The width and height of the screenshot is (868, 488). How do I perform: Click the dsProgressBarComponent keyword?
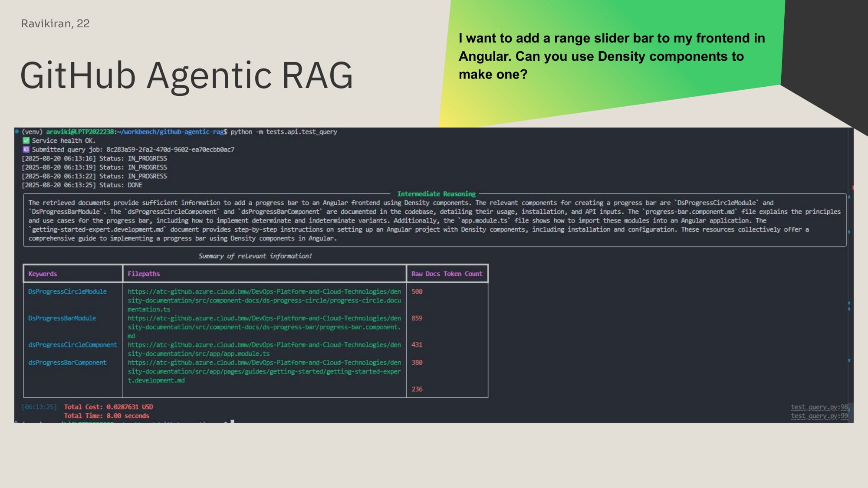tap(67, 363)
